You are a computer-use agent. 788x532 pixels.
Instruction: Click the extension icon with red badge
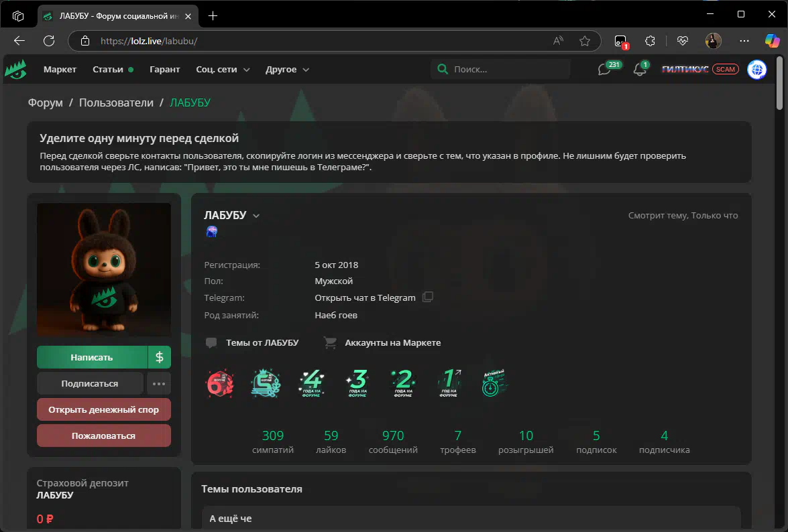pos(621,41)
